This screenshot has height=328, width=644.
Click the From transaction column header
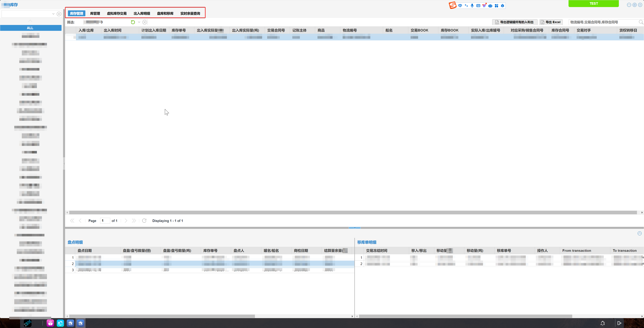[585, 251]
